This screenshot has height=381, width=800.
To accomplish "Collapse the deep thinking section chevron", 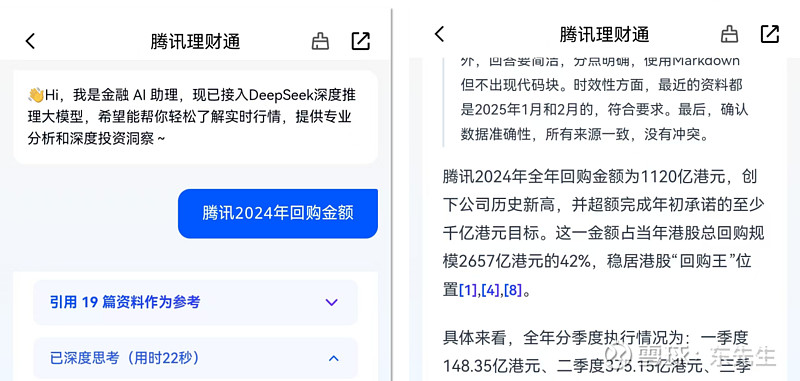I will [x=334, y=359].
